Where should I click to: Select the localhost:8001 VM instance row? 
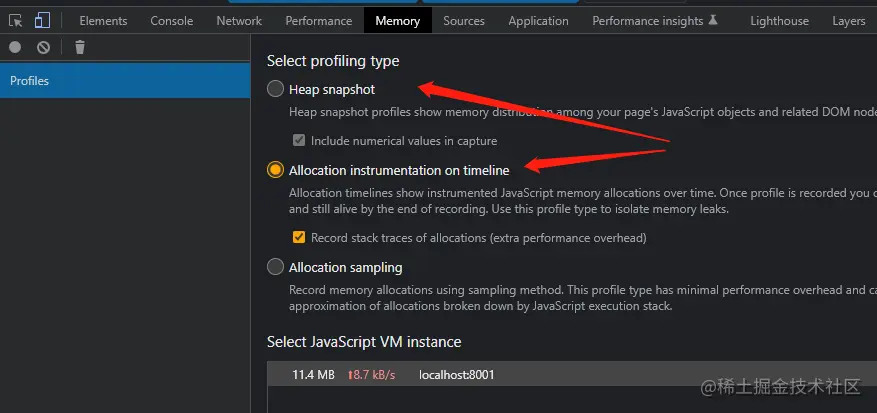pyautogui.click(x=456, y=375)
